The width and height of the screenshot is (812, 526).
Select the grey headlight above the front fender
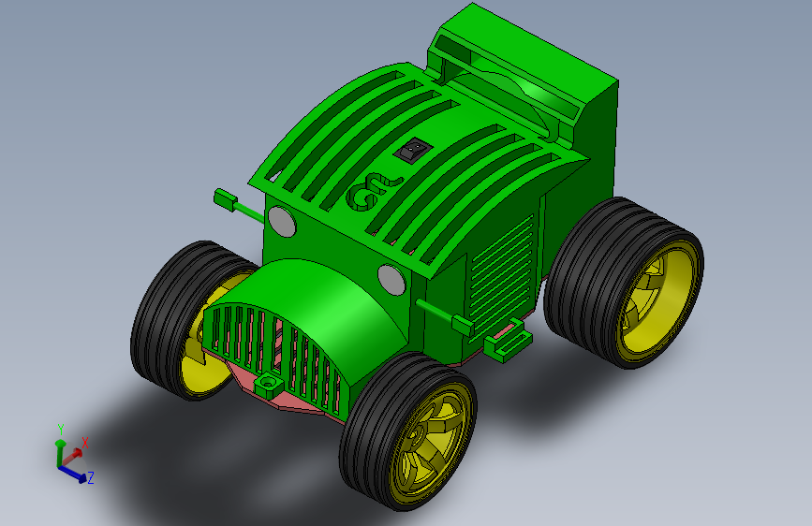391,280
